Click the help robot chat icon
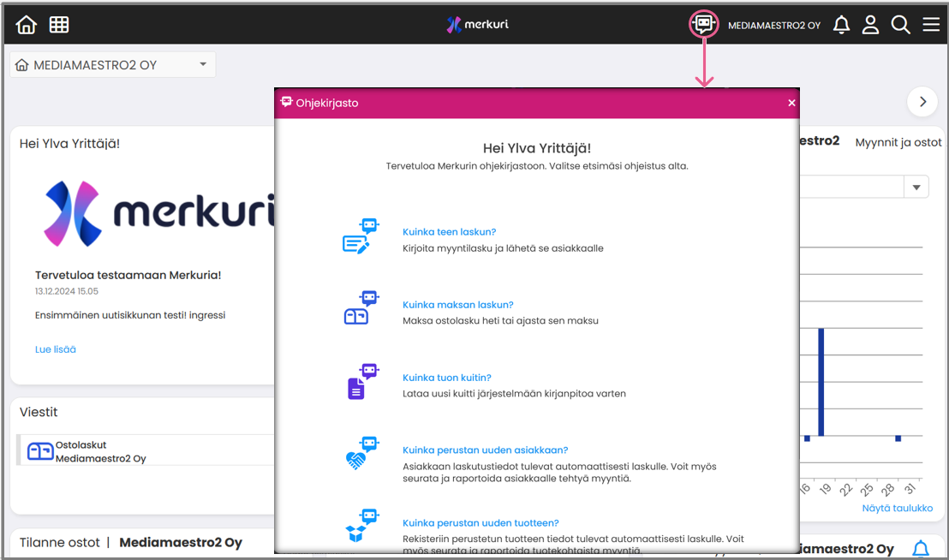The image size is (949, 560). coord(704,24)
